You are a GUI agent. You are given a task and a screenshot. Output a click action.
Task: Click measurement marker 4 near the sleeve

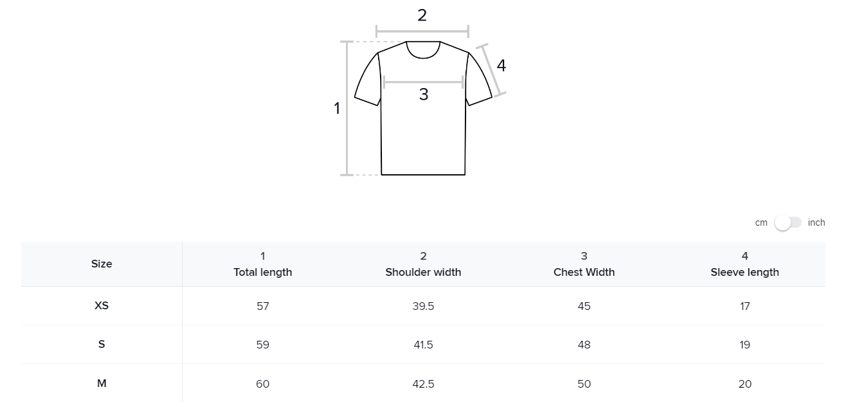[502, 66]
